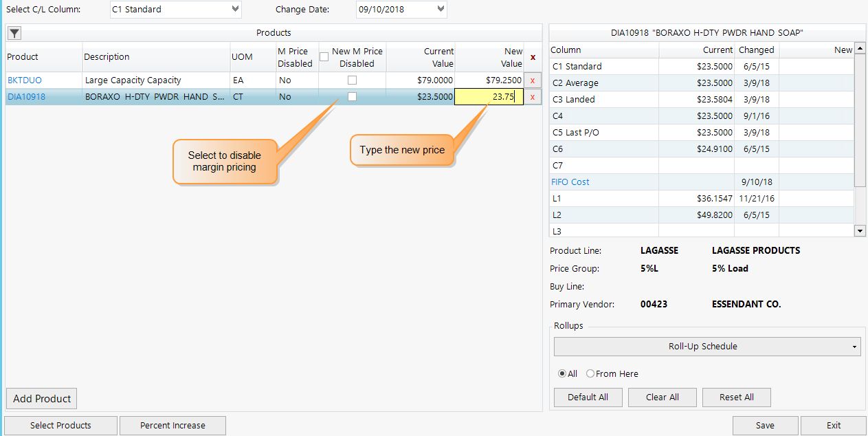Open the Change Date picker arrow
Viewport: 868px width, 436px height.
click(x=440, y=10)
